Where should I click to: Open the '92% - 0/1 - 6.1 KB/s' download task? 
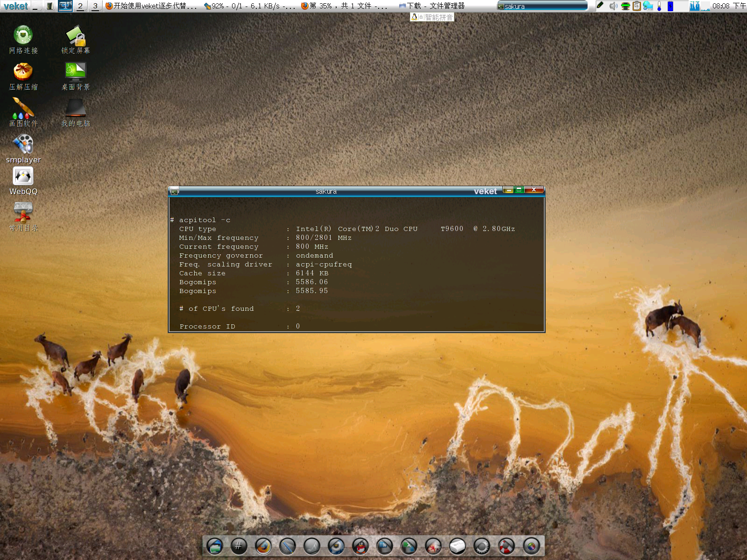[x=250, y=6]
